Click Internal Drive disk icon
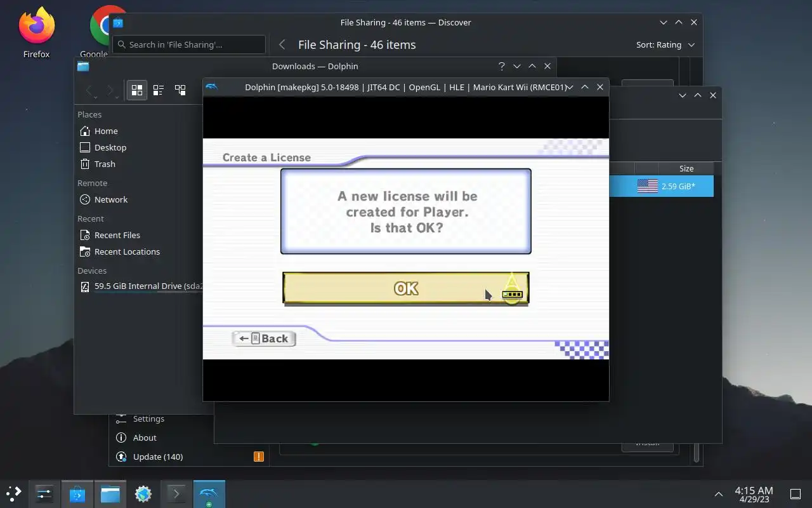 [85, 286]
